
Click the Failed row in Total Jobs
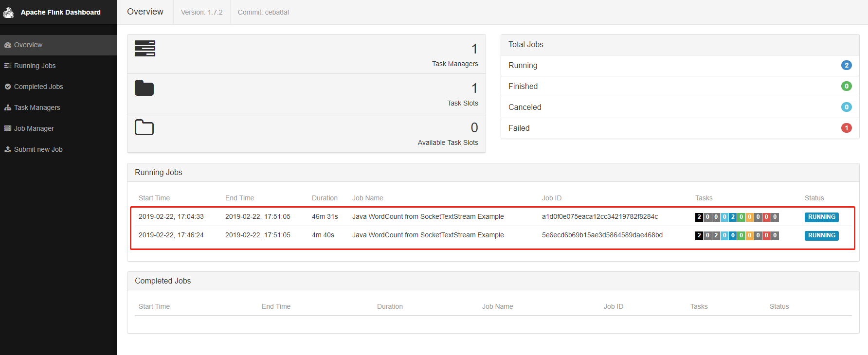point(680,128)
